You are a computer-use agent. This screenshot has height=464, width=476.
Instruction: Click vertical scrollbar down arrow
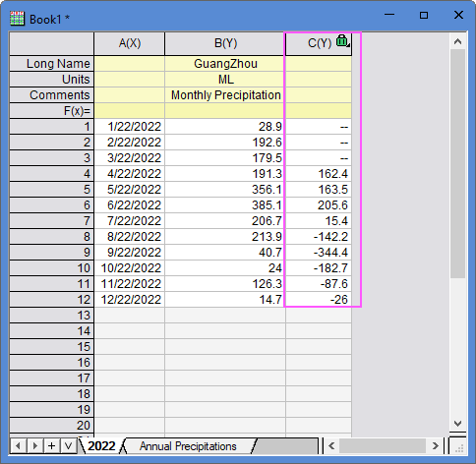458,424
